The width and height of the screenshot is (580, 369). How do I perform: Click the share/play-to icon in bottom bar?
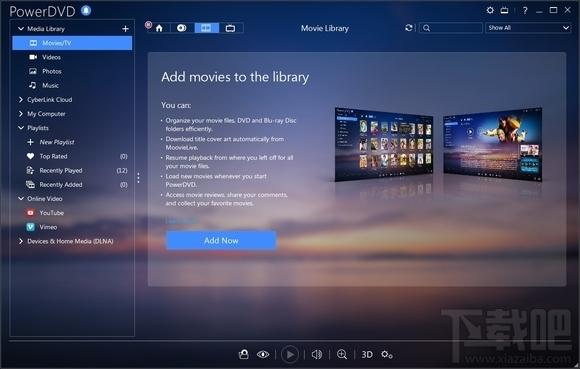[x=244, y=355]
